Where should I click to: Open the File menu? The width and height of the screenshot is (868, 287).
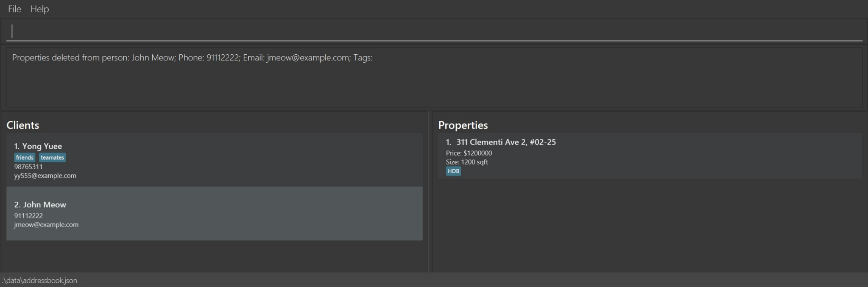14,9
